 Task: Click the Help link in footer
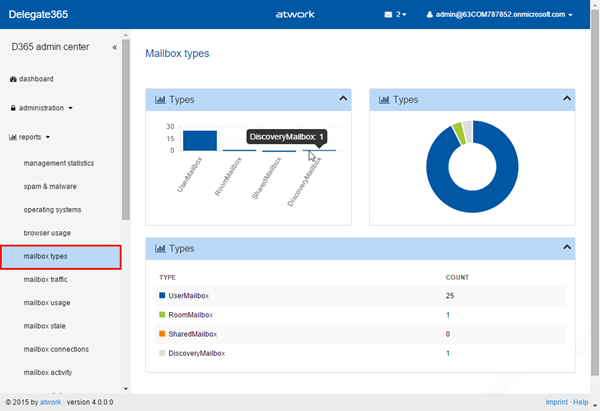click(583, 402)
